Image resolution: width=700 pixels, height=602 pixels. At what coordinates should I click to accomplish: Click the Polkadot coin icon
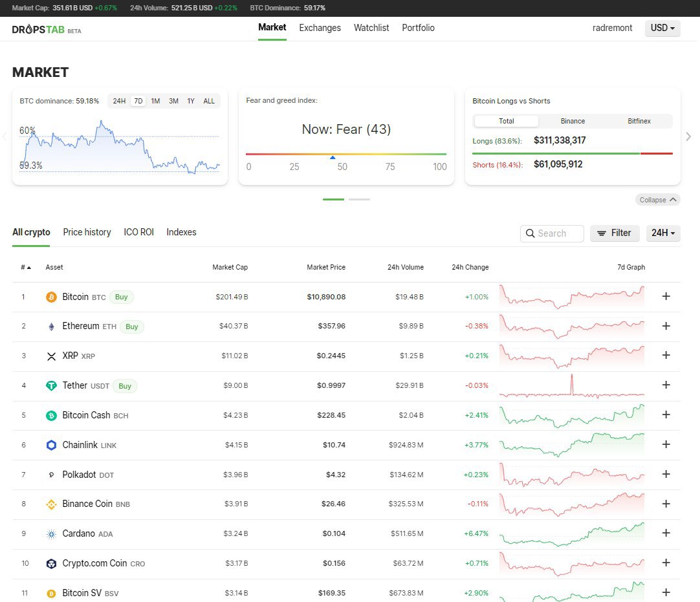[51, 475]
